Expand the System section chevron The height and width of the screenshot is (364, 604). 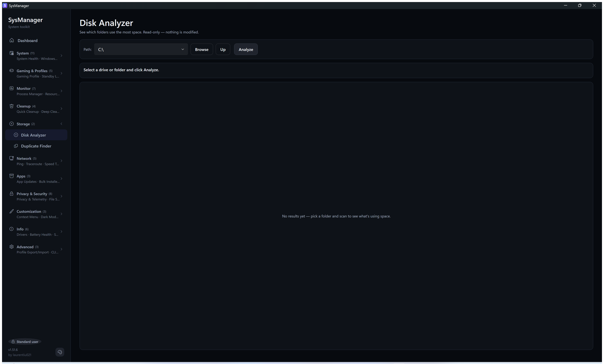click(x=61, y=56)
